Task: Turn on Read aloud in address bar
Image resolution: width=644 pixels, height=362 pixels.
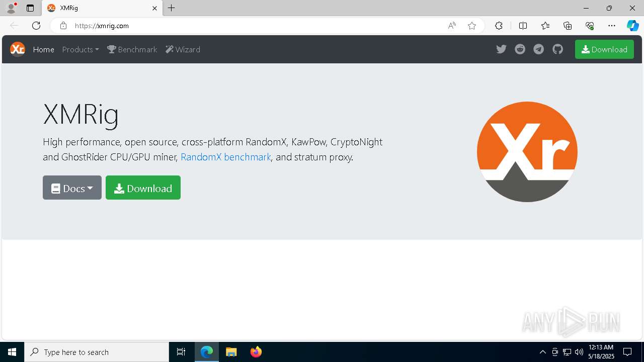Action: coord(452,26)
